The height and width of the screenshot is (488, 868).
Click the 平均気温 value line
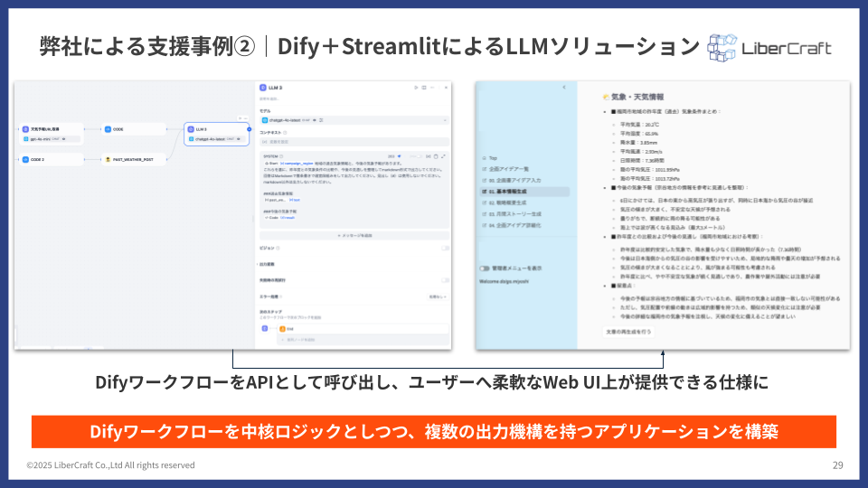click(x=639, y=125)
